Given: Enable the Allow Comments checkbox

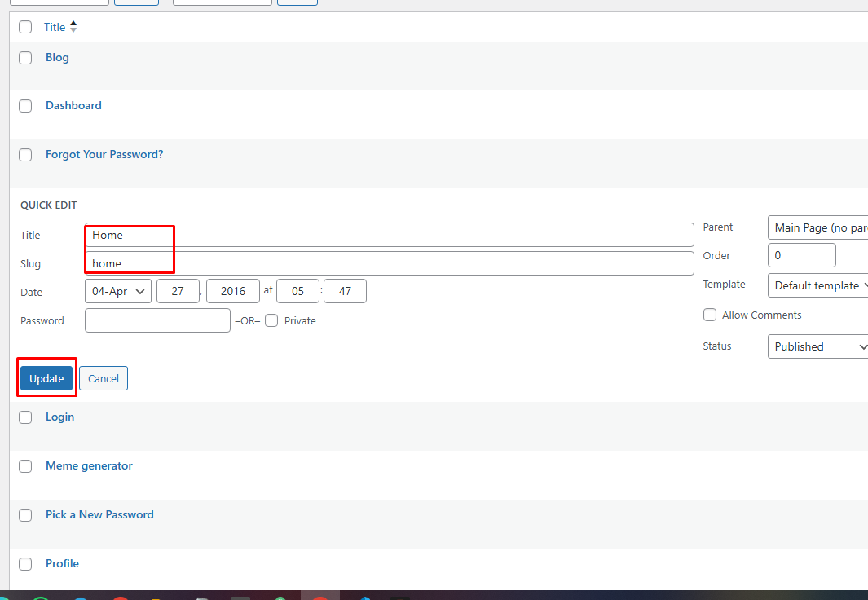Looking at the screenshot, I should tap(710, 315).
